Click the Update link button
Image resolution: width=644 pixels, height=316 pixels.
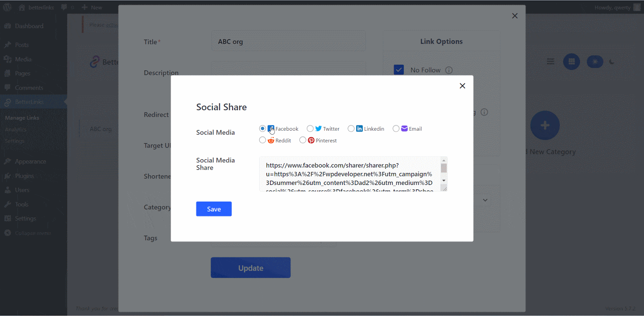point(250,268)
